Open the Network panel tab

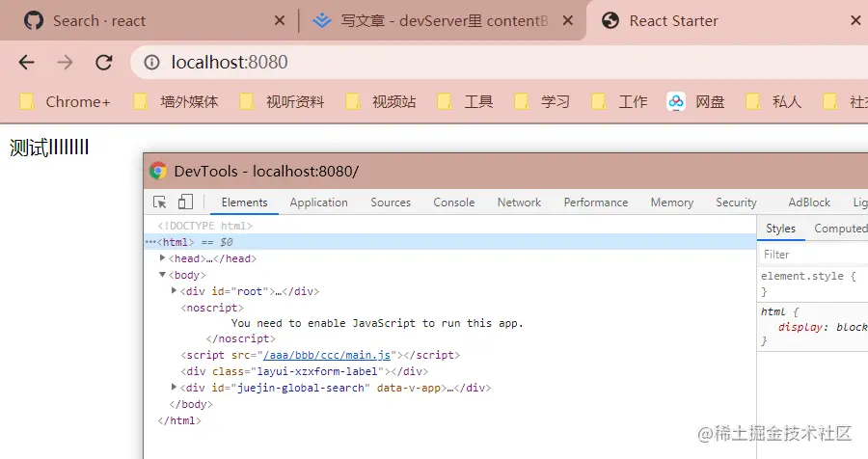click(x=519, y=202)
